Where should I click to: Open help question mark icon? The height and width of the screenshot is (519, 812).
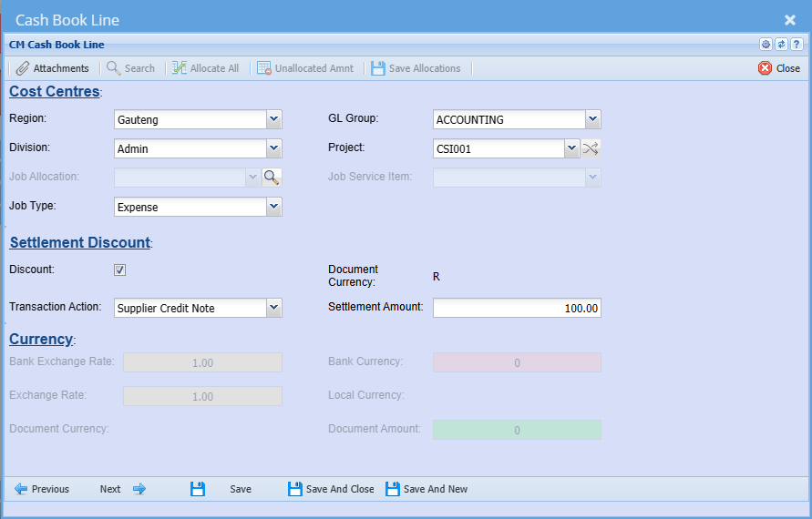(x=797, y=45)
